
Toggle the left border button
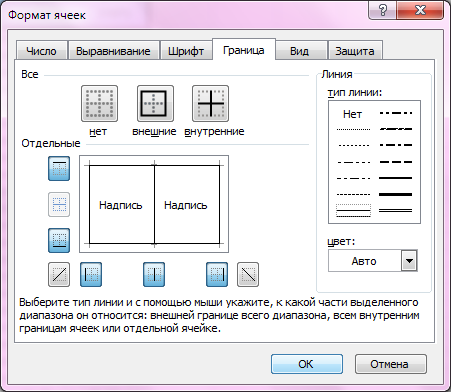point(91,275)
